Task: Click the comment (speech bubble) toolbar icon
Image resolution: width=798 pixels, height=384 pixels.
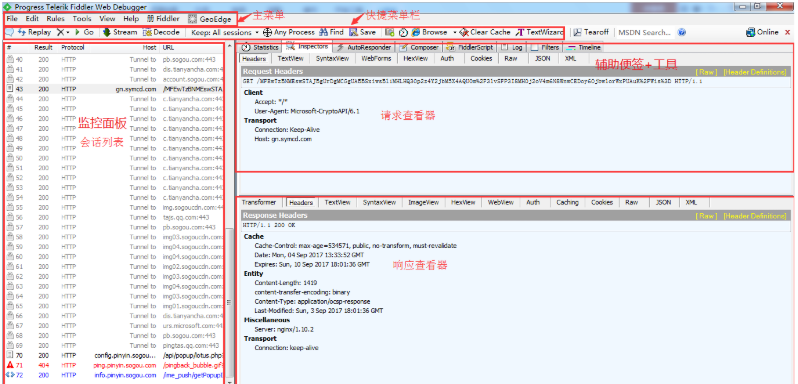Action: point(10,32)
